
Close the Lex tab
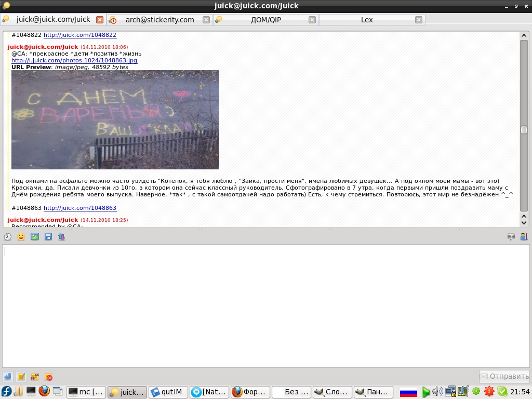click(419, 20)
